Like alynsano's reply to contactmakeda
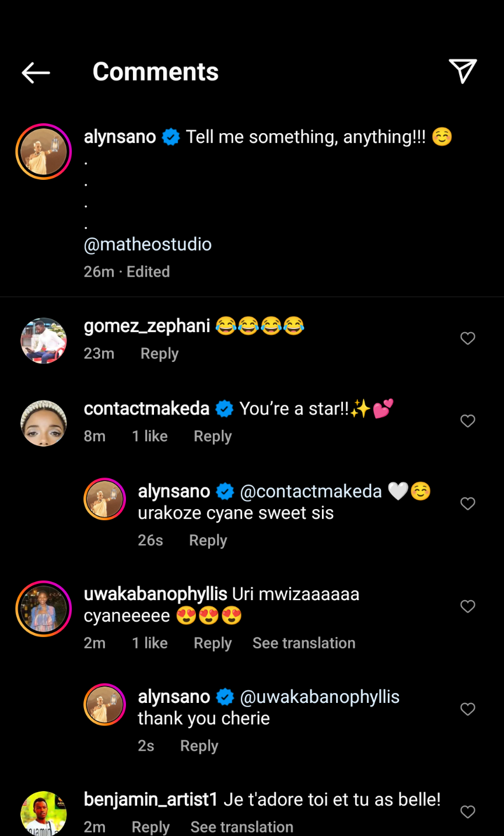504x836 pixels. [468, 504]
